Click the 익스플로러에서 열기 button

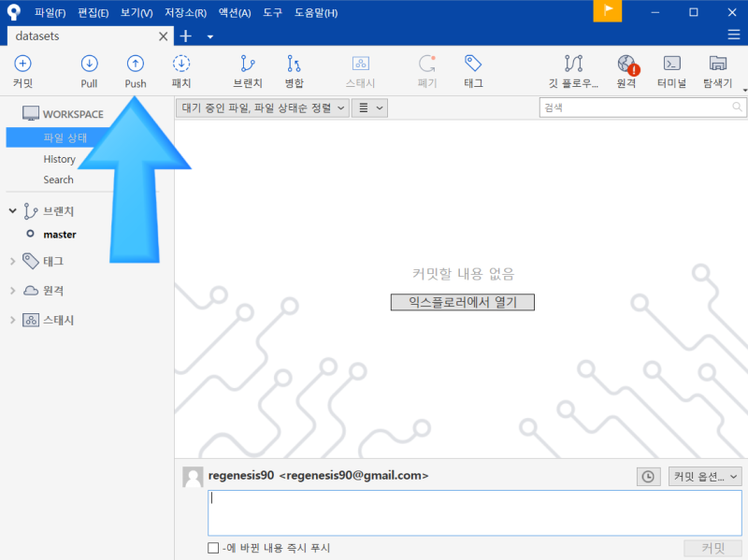[462, 301]
